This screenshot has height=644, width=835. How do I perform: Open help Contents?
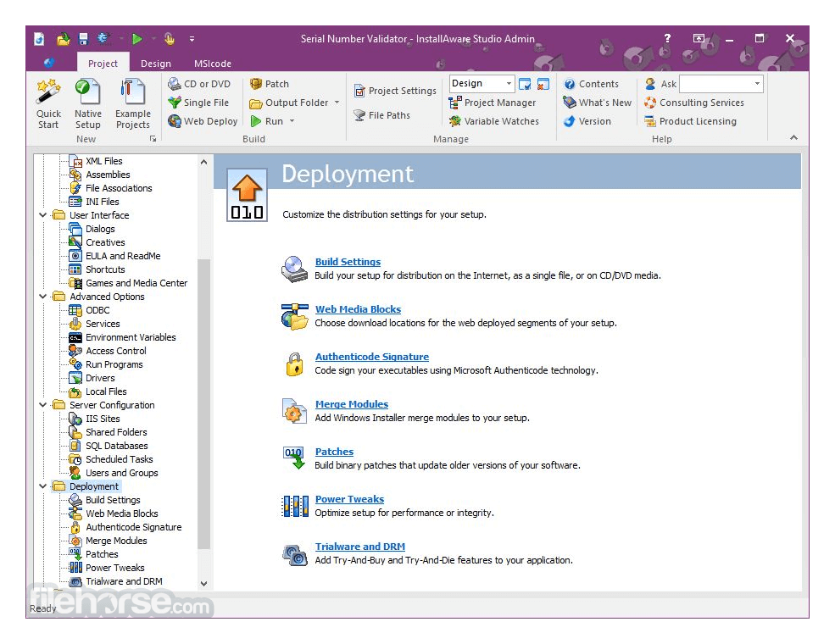[x=591, y=84]
